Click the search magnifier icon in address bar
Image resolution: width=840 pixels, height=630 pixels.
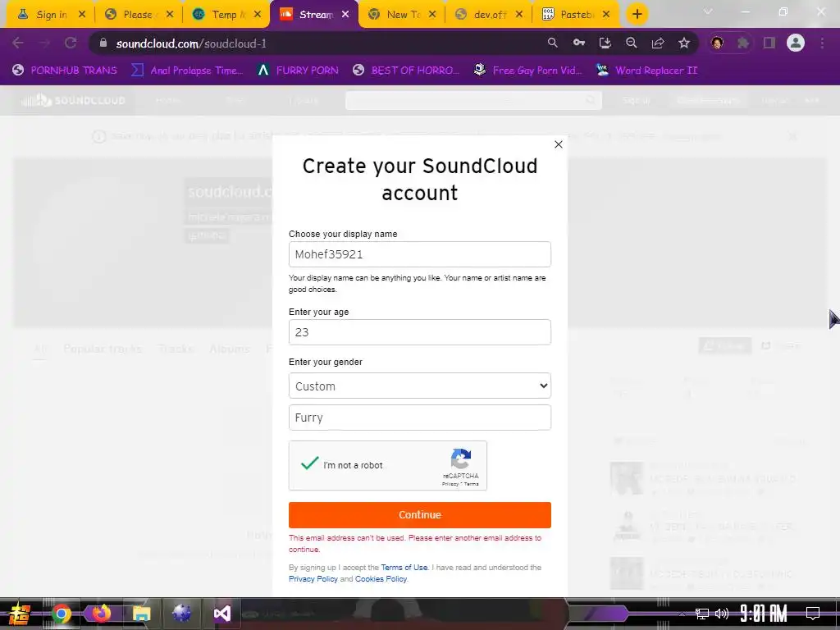point(552,43)
